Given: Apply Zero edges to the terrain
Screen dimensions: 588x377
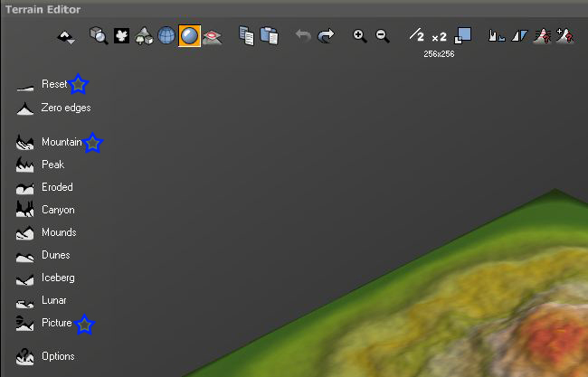Looking at the screenshot, I should (x=53, y=108).
